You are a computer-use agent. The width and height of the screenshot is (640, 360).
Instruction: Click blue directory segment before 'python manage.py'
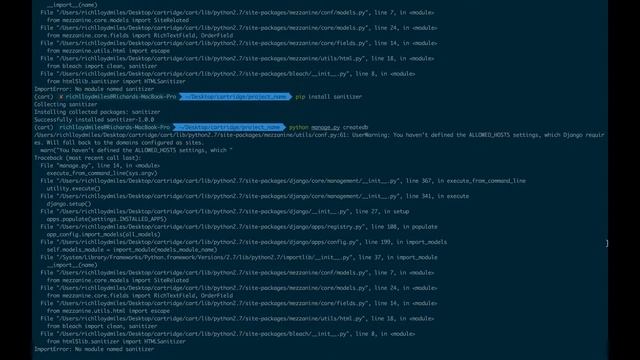click(229, 127)
